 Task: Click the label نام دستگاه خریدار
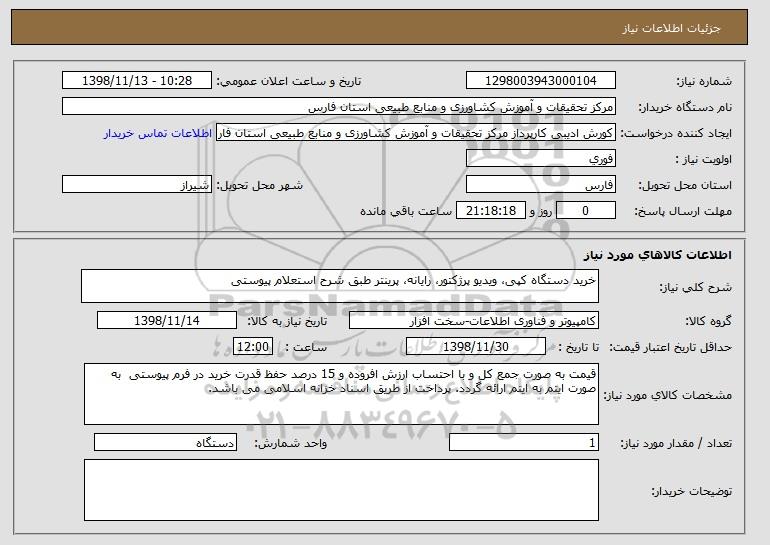coord(685,107)
